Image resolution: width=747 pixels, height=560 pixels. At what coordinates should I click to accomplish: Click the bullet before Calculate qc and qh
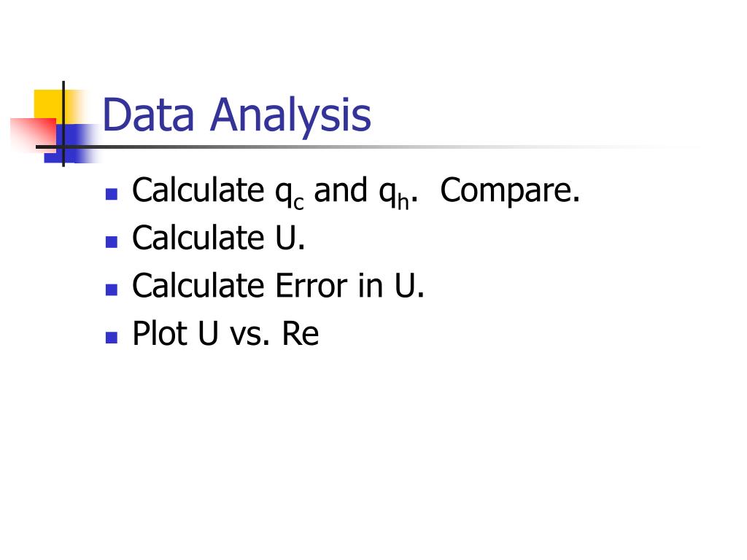coord(112,194)
